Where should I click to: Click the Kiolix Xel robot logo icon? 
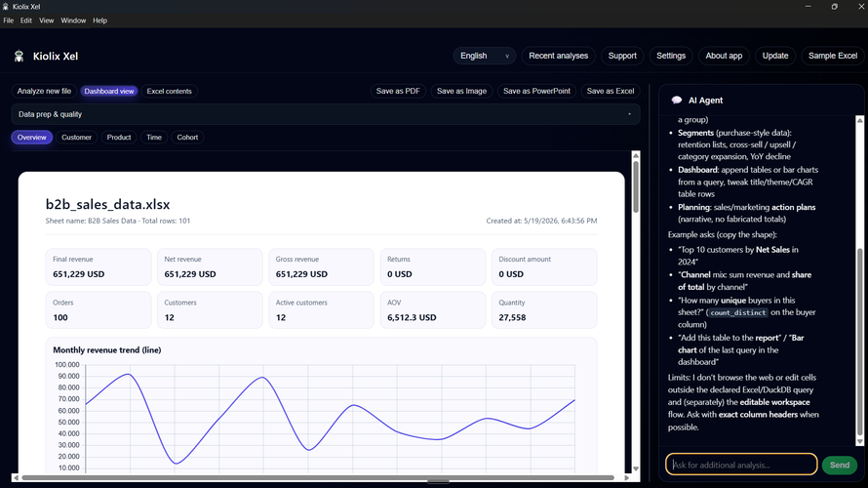click(x=19, y=56)
